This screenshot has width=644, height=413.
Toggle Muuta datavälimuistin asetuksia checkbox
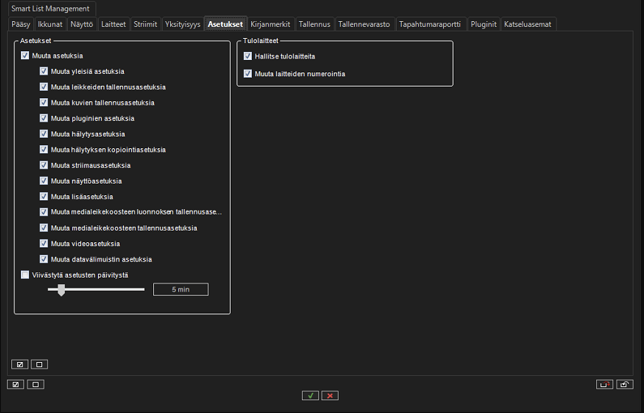click(x=44, y=259)
